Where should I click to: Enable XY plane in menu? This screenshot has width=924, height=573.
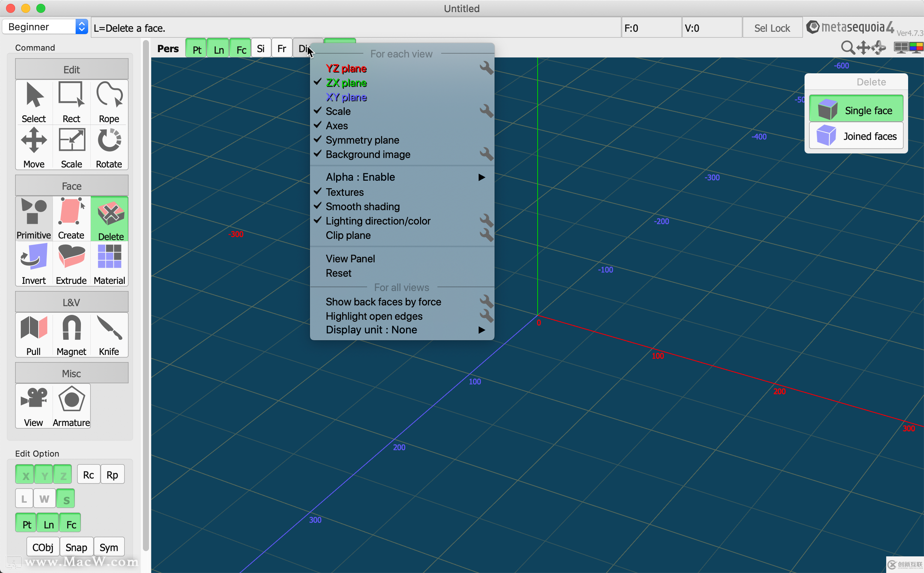tap(402, 97)
